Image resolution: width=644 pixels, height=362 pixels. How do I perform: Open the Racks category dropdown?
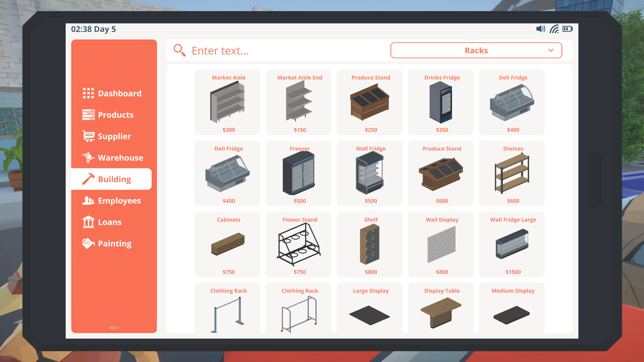coord(476,50)
